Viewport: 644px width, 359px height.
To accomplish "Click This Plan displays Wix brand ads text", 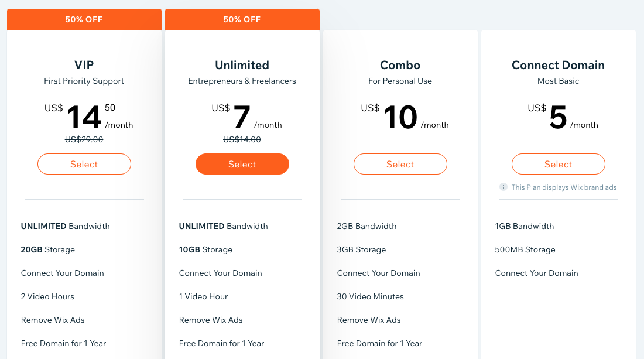I will click(x=564, y=187).
